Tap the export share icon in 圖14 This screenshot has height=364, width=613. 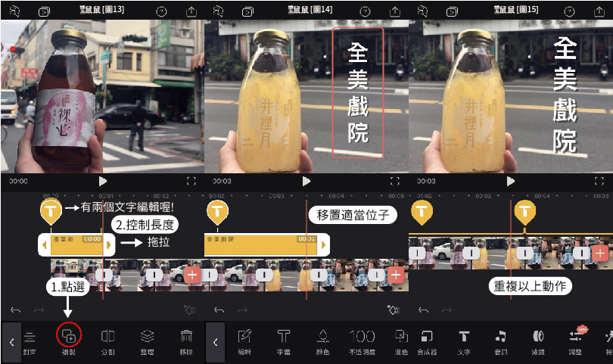[x=395, y=11]
